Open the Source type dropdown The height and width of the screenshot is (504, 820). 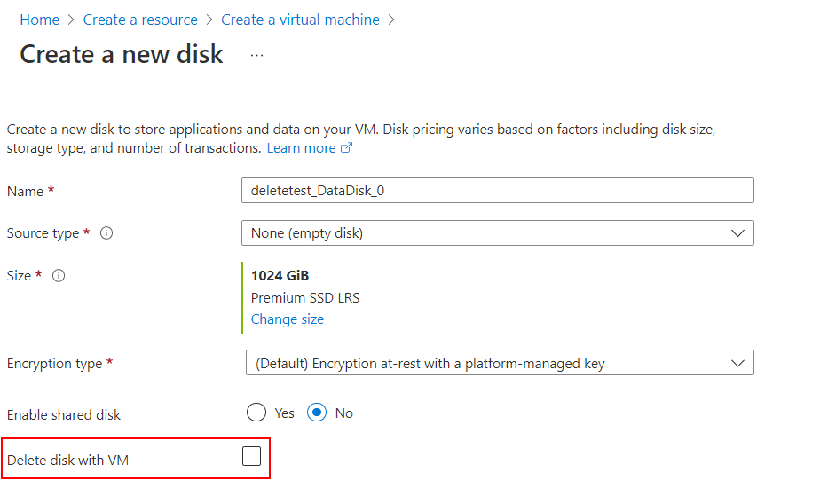[497, 233]
